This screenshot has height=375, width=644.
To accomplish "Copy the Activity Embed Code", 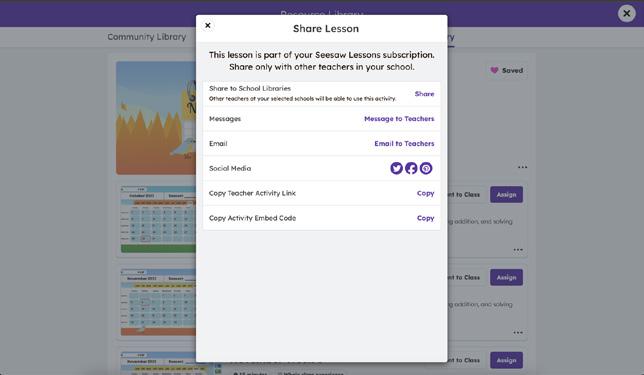I will click(426, 218).
